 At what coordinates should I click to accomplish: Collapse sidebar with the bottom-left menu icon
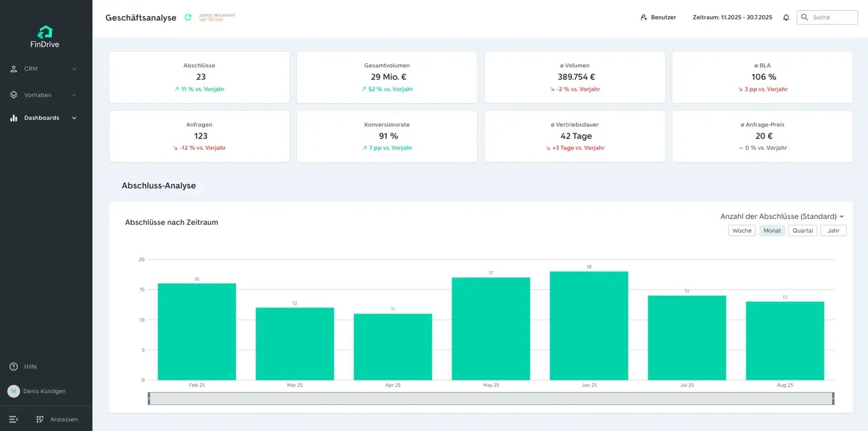coord(14,419)
